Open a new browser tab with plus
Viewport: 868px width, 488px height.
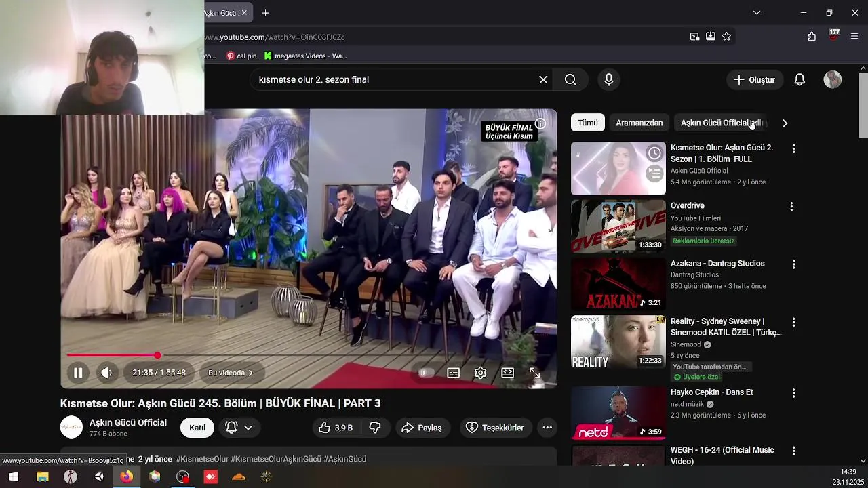(266, 13)
